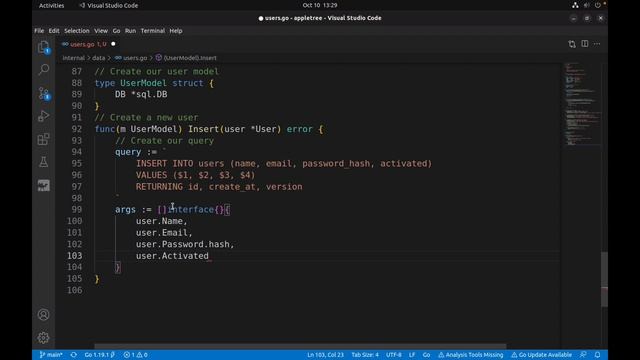Open the Explorer view in activity bar

(x=44, y=47)
